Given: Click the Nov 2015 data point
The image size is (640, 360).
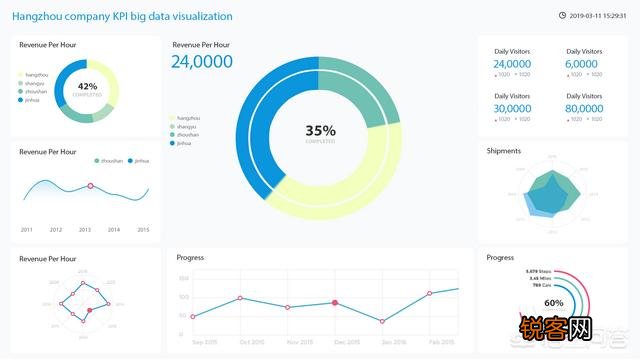Looking at the screenshot, I should [x=287, y=307].
